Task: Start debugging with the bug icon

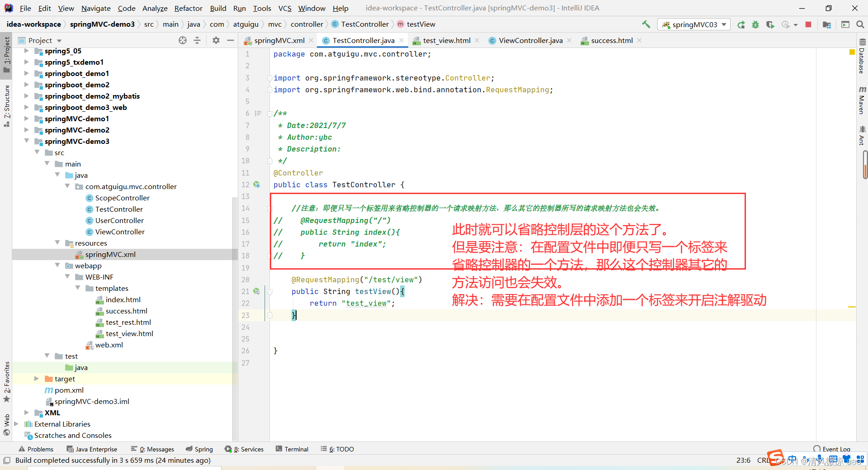Action: pos(755,24)
